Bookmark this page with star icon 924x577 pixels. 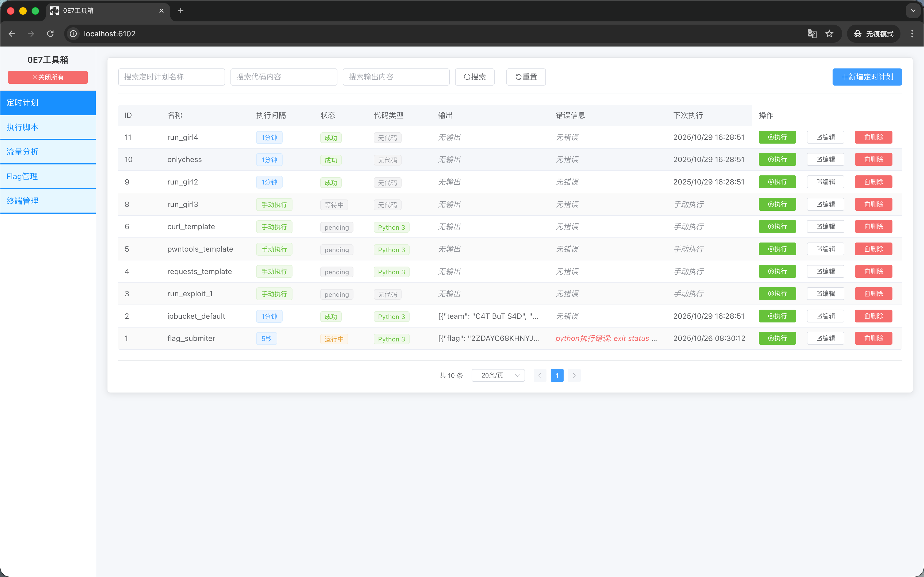[829, 34]
